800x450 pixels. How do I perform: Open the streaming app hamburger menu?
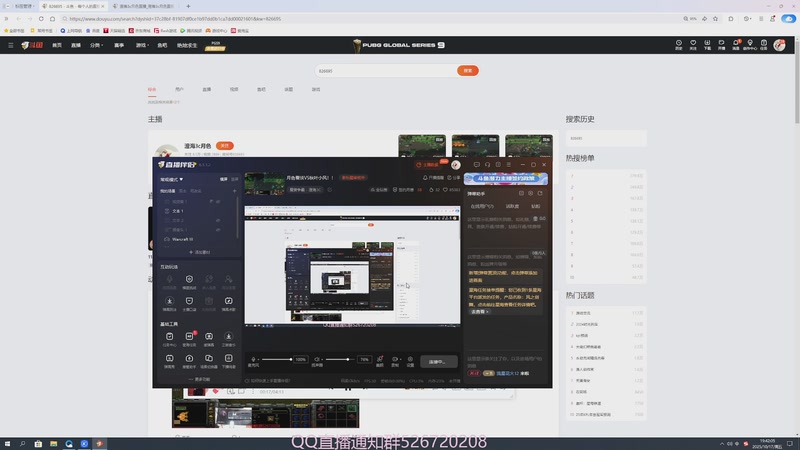[x=509, y=165]
